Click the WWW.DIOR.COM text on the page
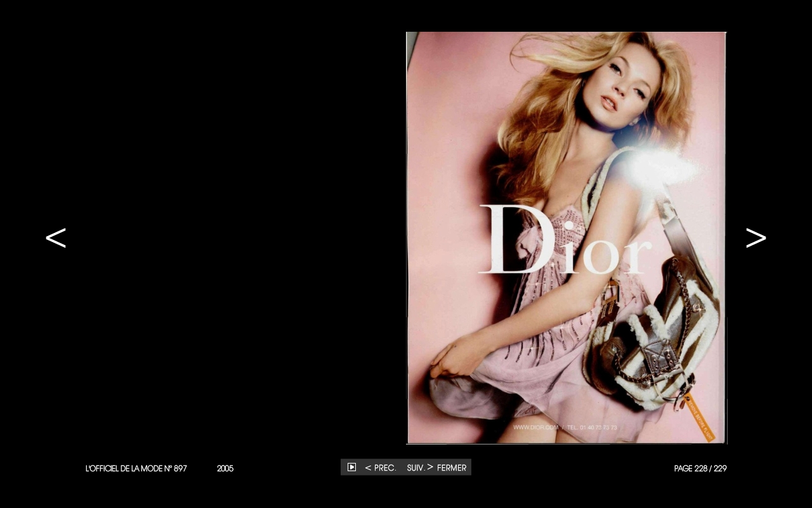The height and width of the screenshot is (508, 812). 535,427
